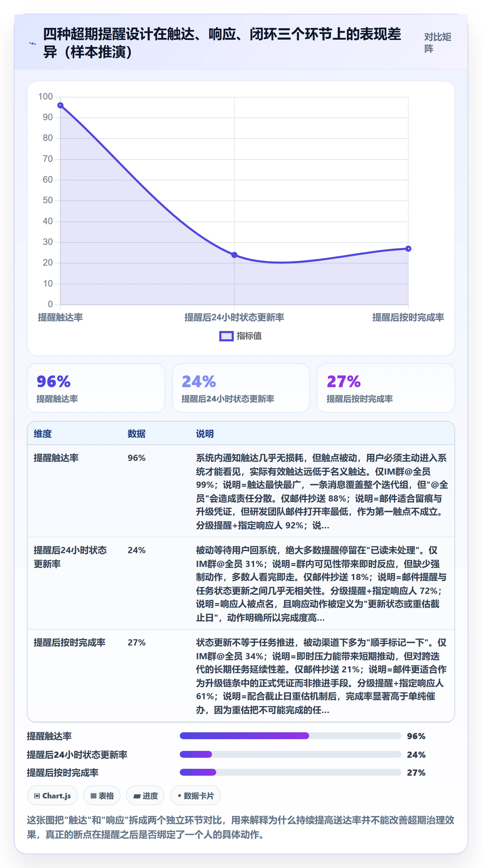Click the 27% table data cell
The height and width of the screenshot is (868, 482).
(137, 642)
